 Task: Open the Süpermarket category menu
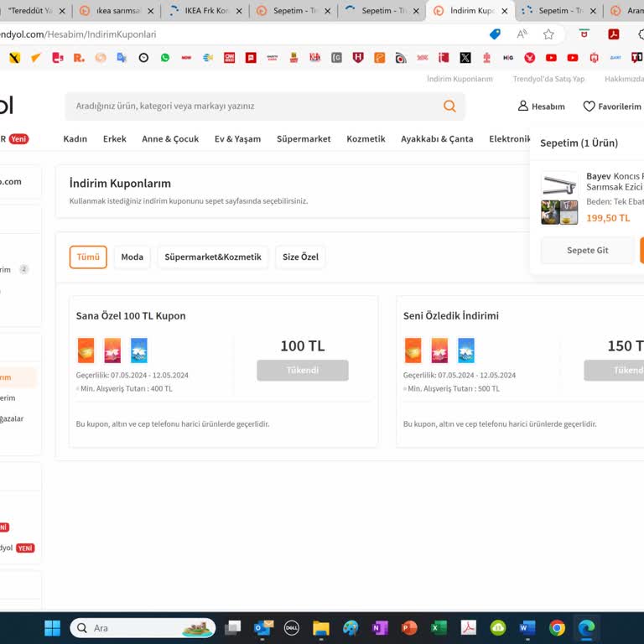click(x=304, y=139)
